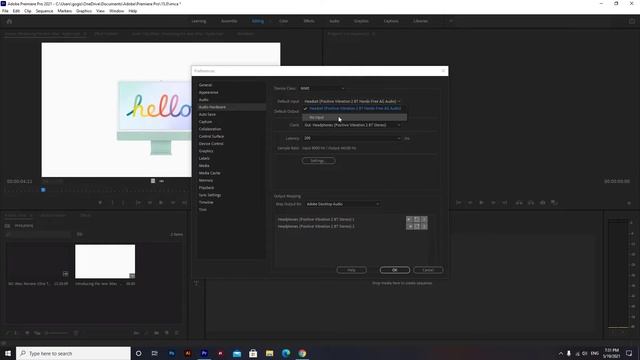
Task: Adjust the Project panel thumbnail zoom slider
Action: [x=57, y=333]
